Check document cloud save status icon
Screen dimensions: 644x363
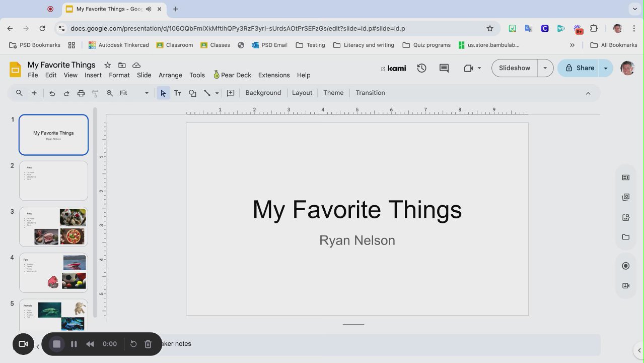click(x=136, y=65)
